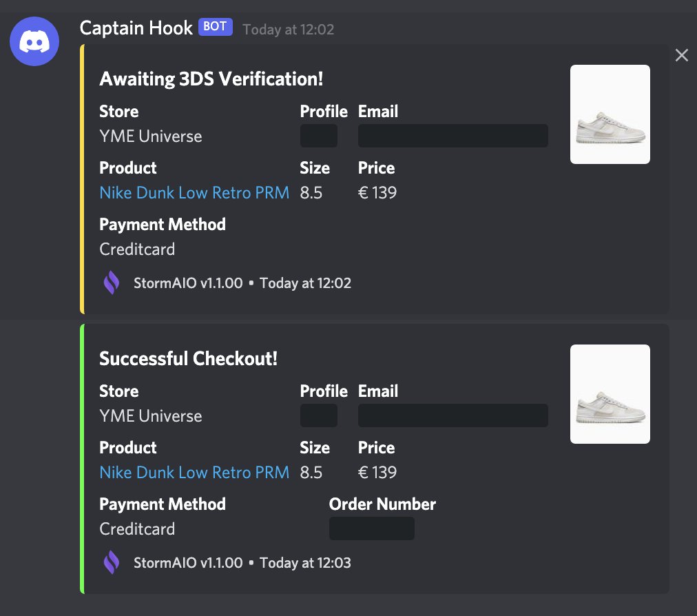Open the Captain Hook username
The width and height of the screenshot is (697, 616).
point(136,28)
